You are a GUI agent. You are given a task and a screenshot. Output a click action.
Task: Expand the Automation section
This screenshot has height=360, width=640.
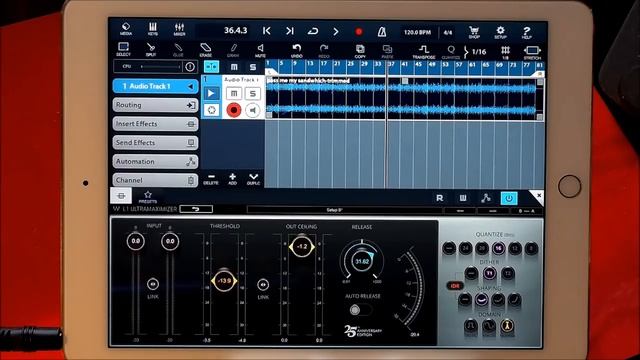click(x=156, y=161)
